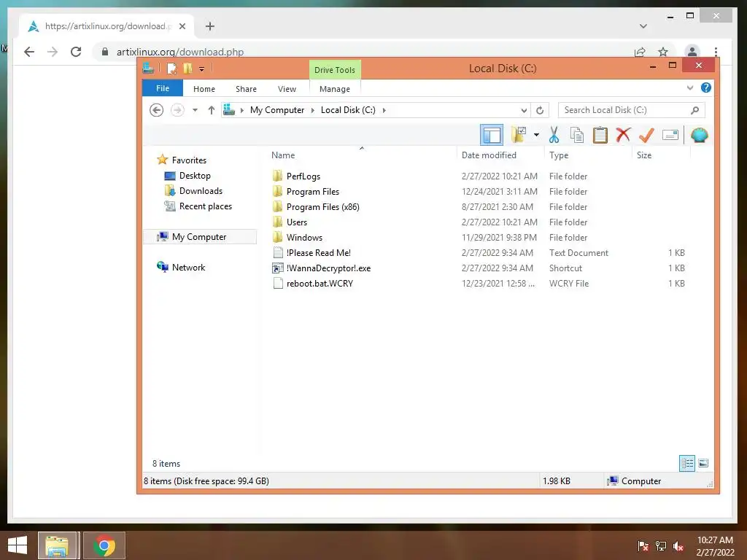Viewport: 747px width, 560px height.
Task: Click the Cut scissors icon
Action: click(554, 135)
